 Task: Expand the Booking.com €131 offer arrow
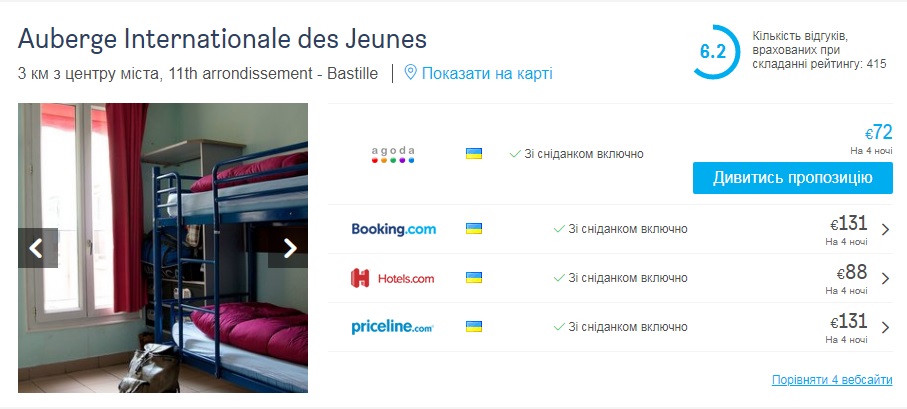(885, 229)
